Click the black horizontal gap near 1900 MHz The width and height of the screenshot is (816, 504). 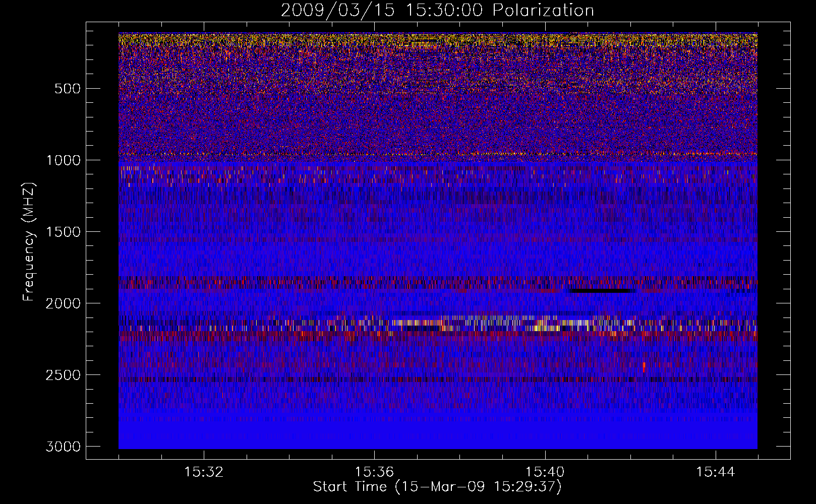(x=601, y=291)
